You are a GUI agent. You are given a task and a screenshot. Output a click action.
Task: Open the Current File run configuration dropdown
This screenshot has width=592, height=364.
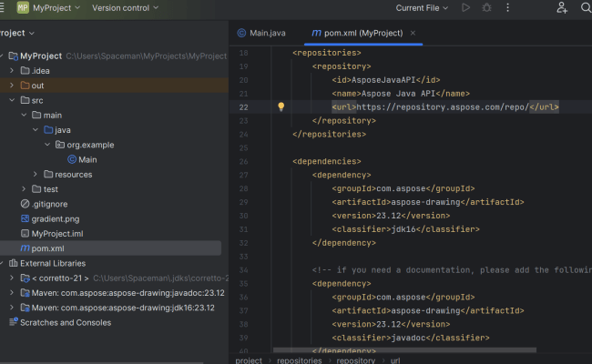[422, 8]
